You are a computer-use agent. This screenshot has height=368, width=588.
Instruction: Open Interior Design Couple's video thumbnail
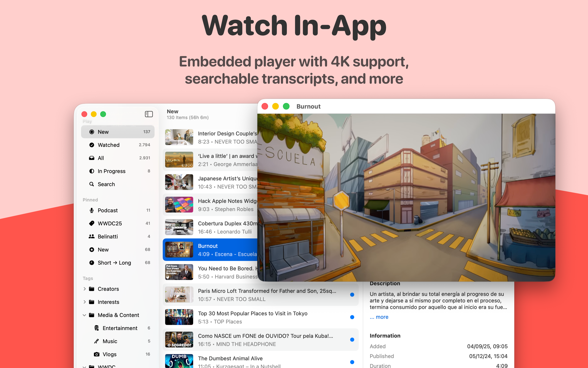pyautogui.click(x=179, y=137)
